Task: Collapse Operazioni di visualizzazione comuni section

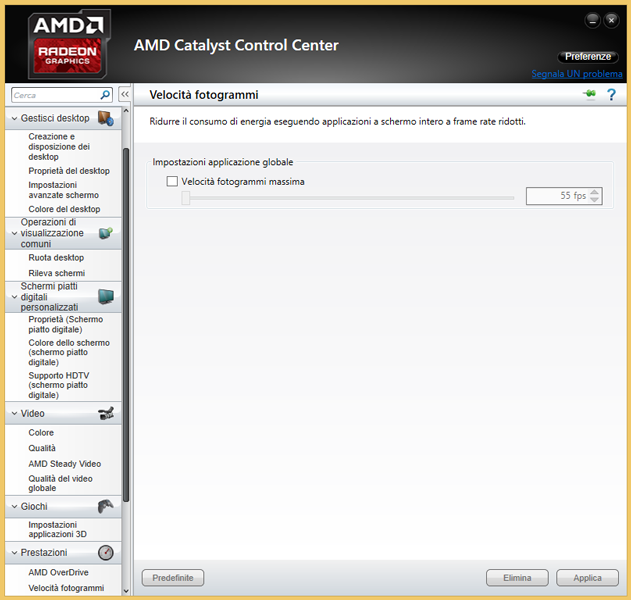Action: click(x=14, y=233)
